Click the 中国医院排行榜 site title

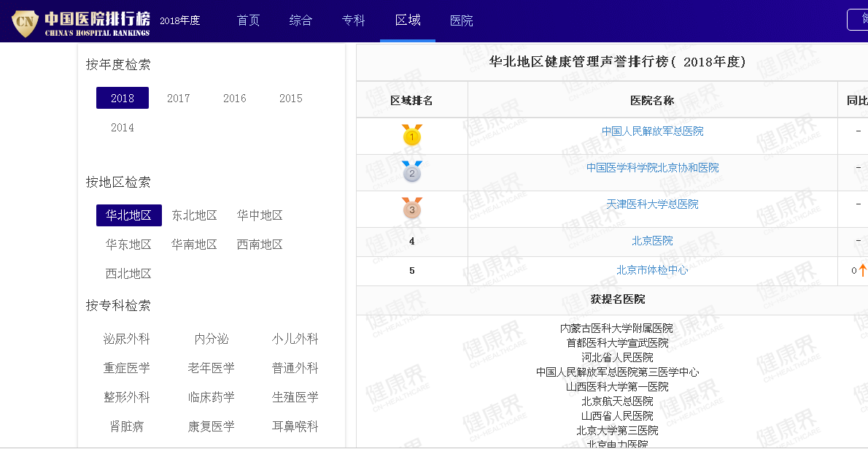coord(98,18)
